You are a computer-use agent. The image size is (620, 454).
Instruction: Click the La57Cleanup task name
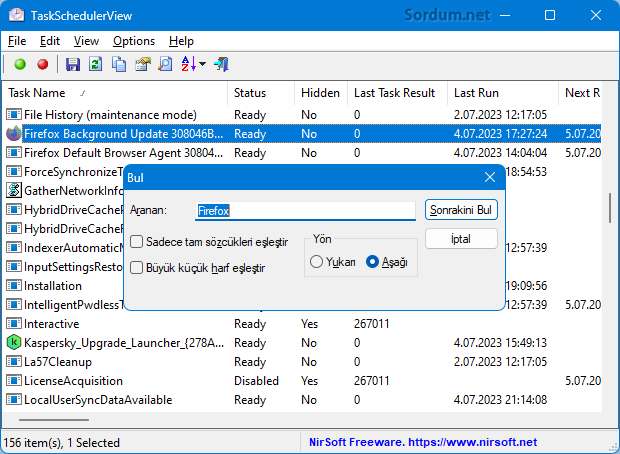click(58, 361)
